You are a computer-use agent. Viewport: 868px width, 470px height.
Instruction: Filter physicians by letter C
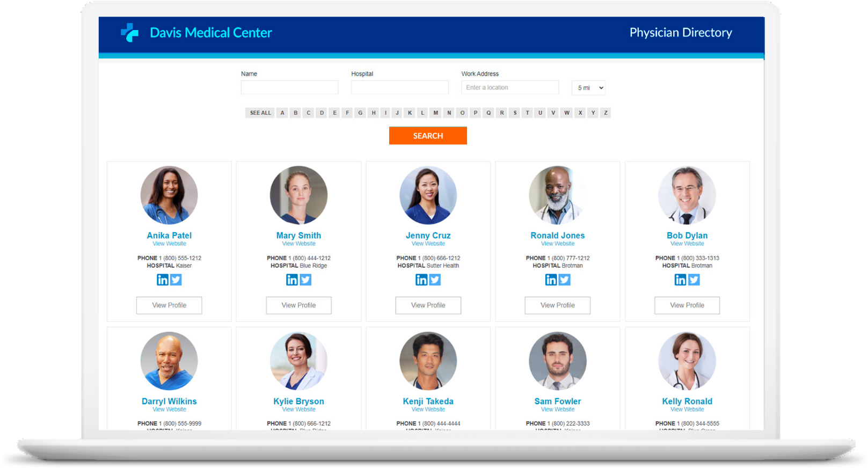(309, 113)
